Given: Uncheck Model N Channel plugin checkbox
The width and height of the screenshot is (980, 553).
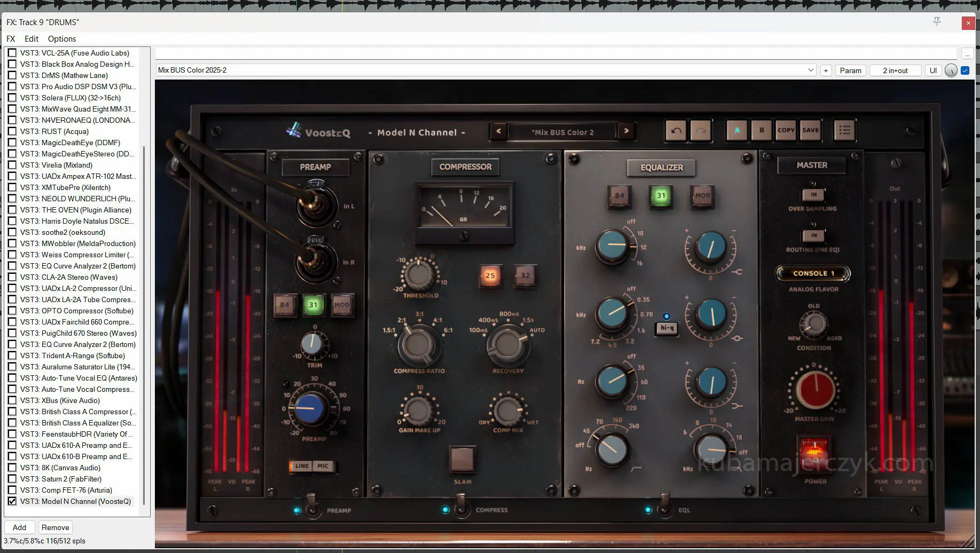Looking at the screenshot, I should coord(12,501).
